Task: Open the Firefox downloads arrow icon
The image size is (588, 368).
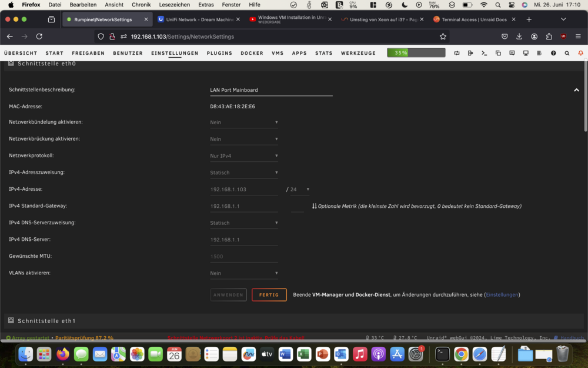Action: click(519, 37)
